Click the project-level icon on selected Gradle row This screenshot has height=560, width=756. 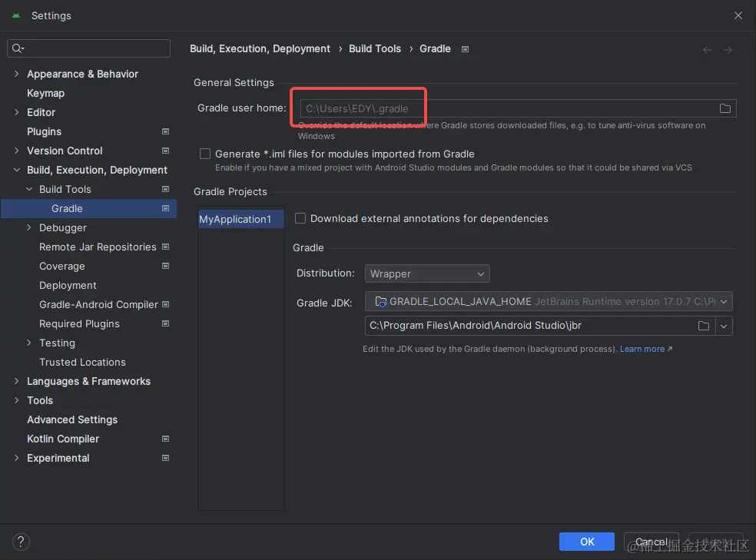pyautogui.click(x=165, y=208)
